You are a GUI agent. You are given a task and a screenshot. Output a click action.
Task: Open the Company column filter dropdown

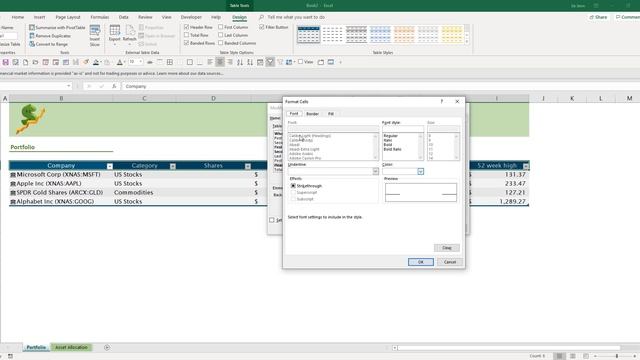[x=110, y=166]
